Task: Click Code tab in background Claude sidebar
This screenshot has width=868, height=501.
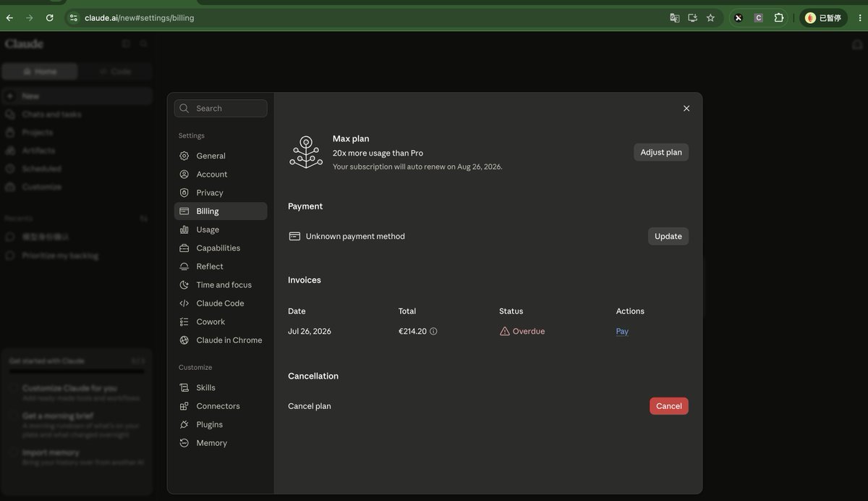Action: pyautogui.click(x=116, y=71)
